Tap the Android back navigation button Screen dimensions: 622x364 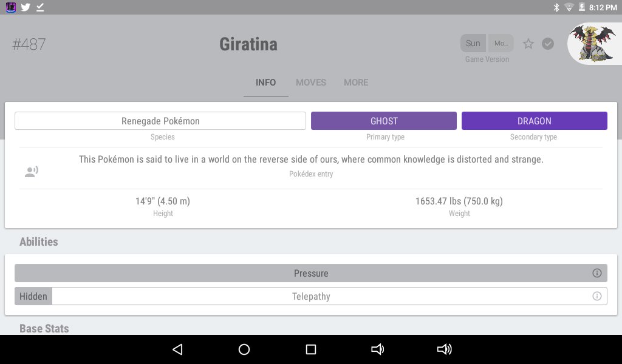(177, 349)
